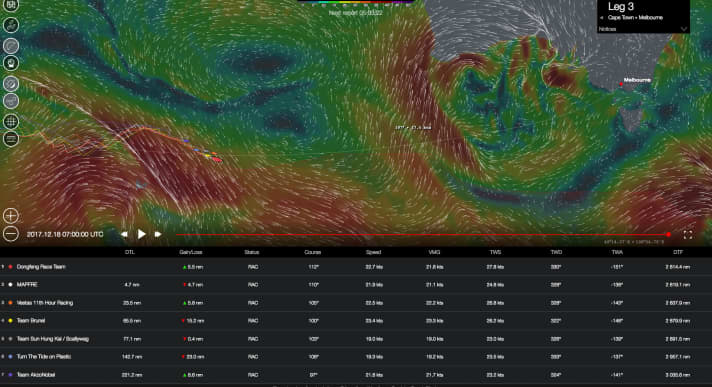Click the green gain arrow in Vestas row
Viewport: 712px width, 387px height.
184,303
